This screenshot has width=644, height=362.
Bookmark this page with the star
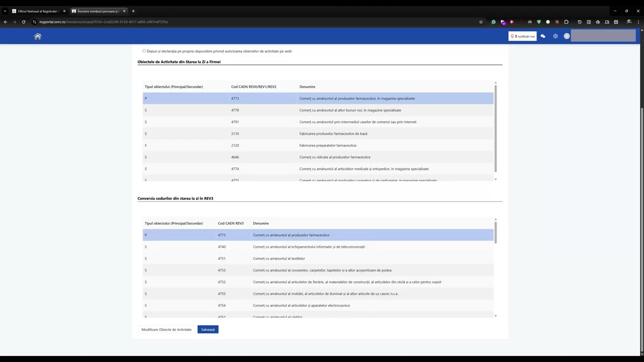[x=481, y=22]
